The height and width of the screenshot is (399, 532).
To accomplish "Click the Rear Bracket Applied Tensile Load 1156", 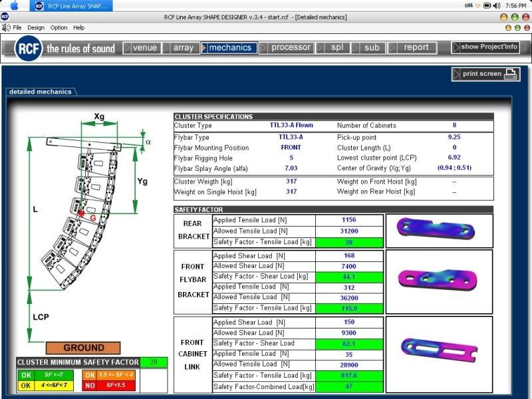I will [349, 220].
